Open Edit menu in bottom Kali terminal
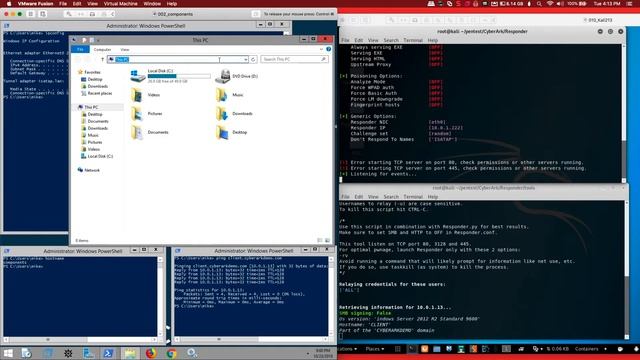Image resolution: width=640 pixels, height=360 pixels. tap(359, 197)
